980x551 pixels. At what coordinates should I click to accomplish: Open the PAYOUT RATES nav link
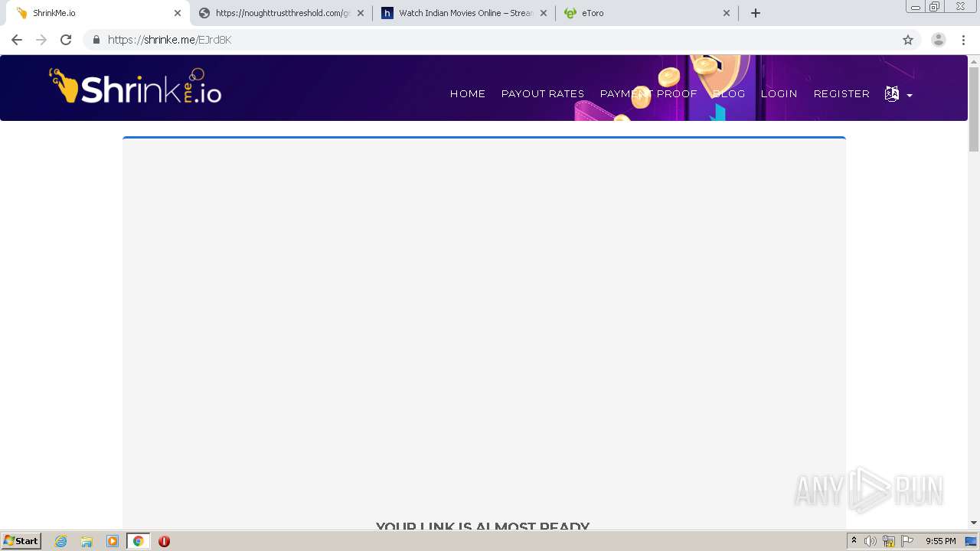pos(543,93)
